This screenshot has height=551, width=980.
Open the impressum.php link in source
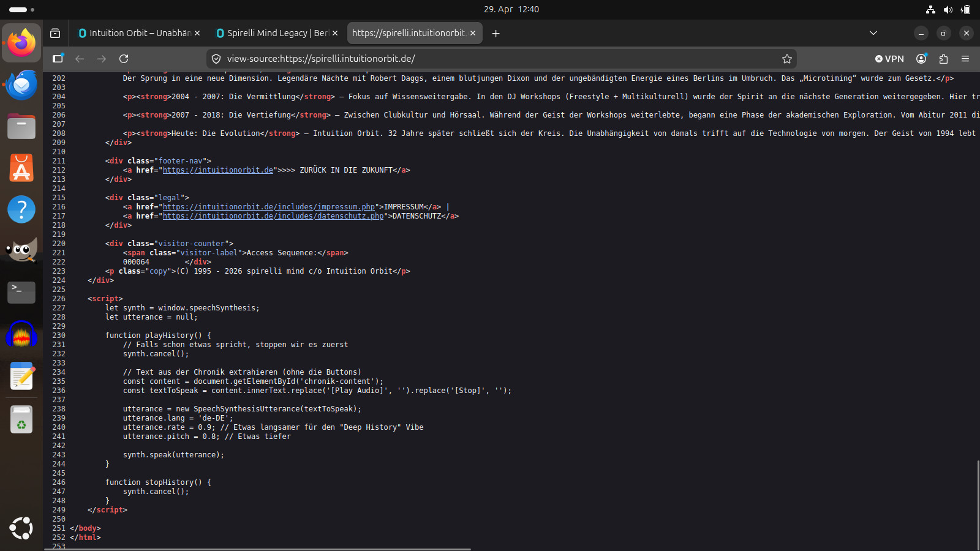point(269,207)
